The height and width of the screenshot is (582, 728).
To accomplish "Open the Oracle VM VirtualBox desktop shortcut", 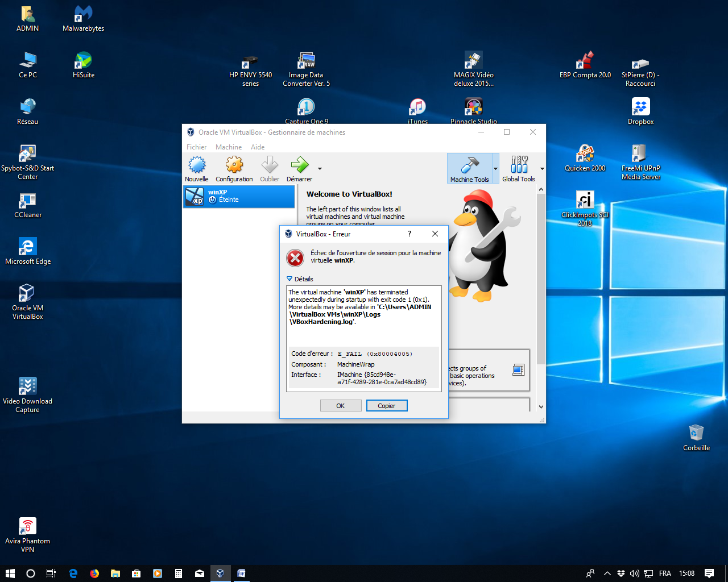I will click(x=27, y=302).
